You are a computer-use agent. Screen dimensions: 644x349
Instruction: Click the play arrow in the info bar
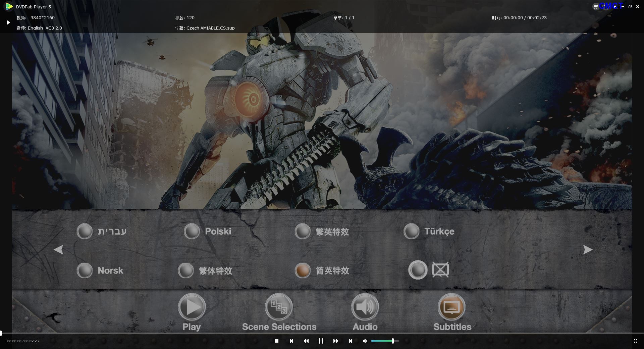click(x=8, y=22)
